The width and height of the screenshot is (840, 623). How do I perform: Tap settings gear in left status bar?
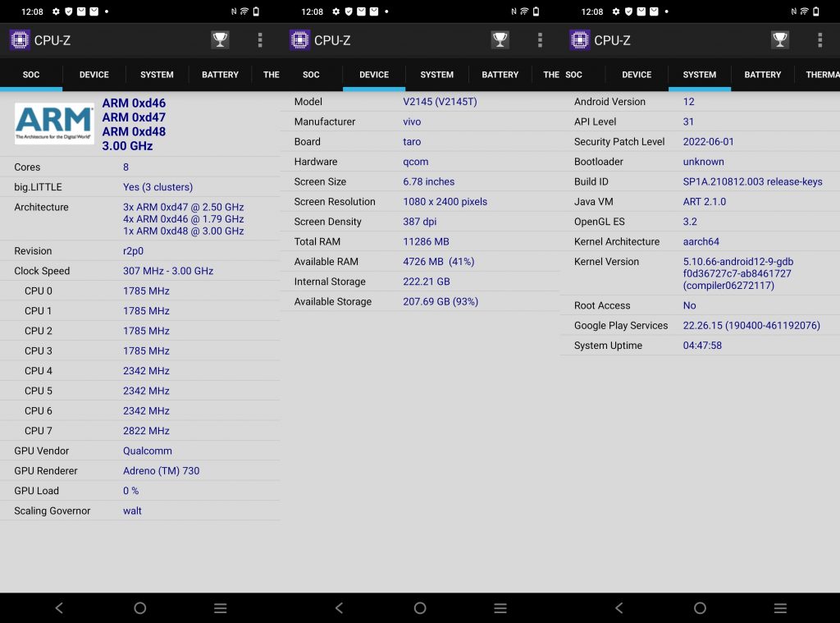[56, 11]
